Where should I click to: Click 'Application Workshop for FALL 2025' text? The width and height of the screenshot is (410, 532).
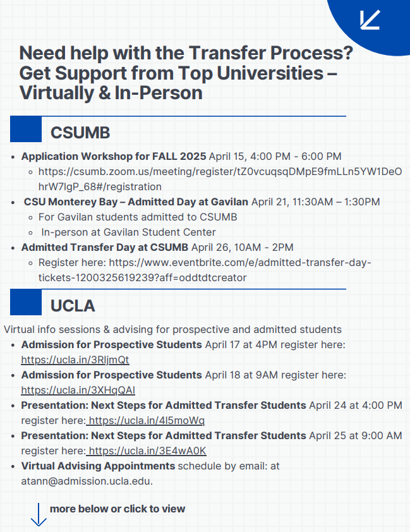[114, 156]
